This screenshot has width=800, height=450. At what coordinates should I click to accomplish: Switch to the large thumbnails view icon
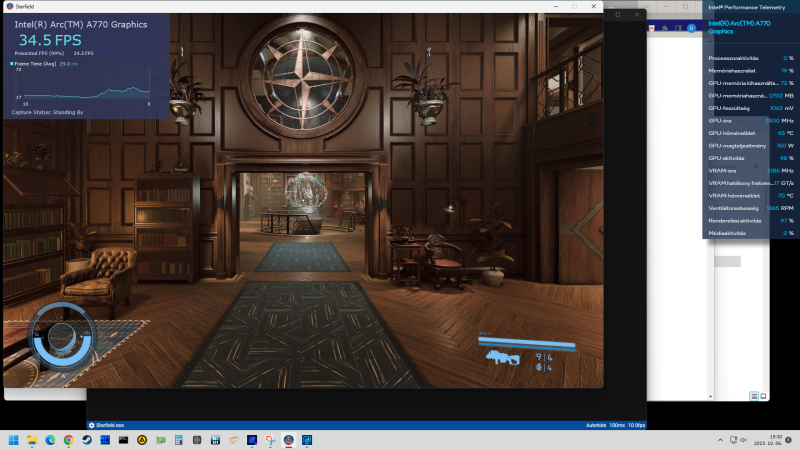[763, 396]
